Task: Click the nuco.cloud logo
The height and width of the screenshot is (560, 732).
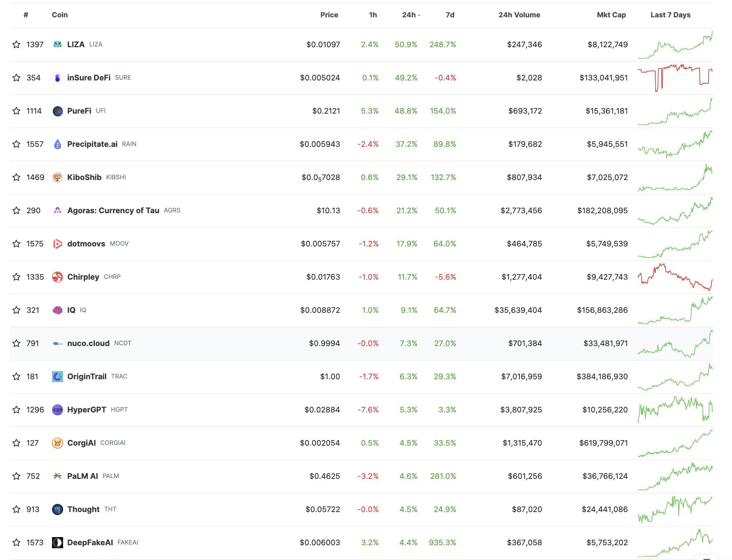Action: pos(58,343)
